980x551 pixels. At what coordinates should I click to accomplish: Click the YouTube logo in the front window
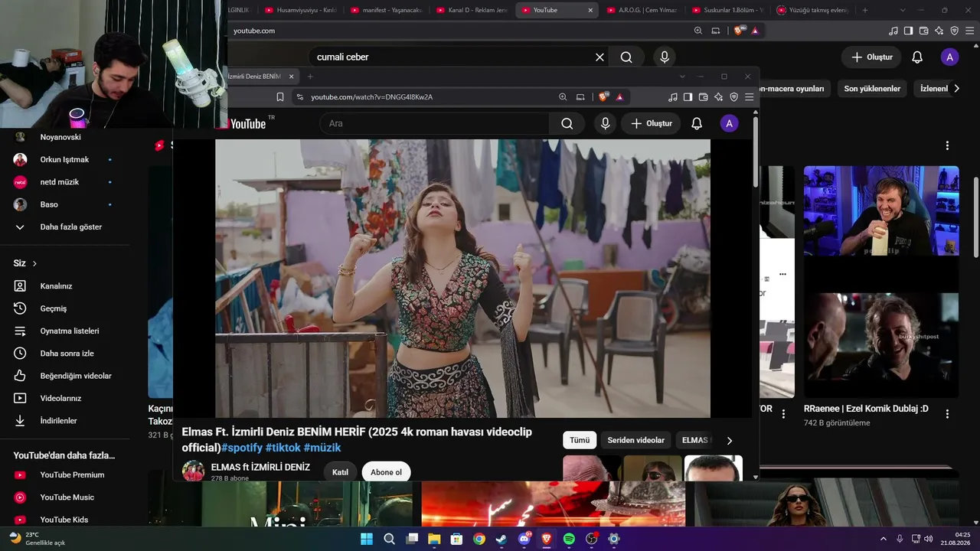(x=247, y=124)
